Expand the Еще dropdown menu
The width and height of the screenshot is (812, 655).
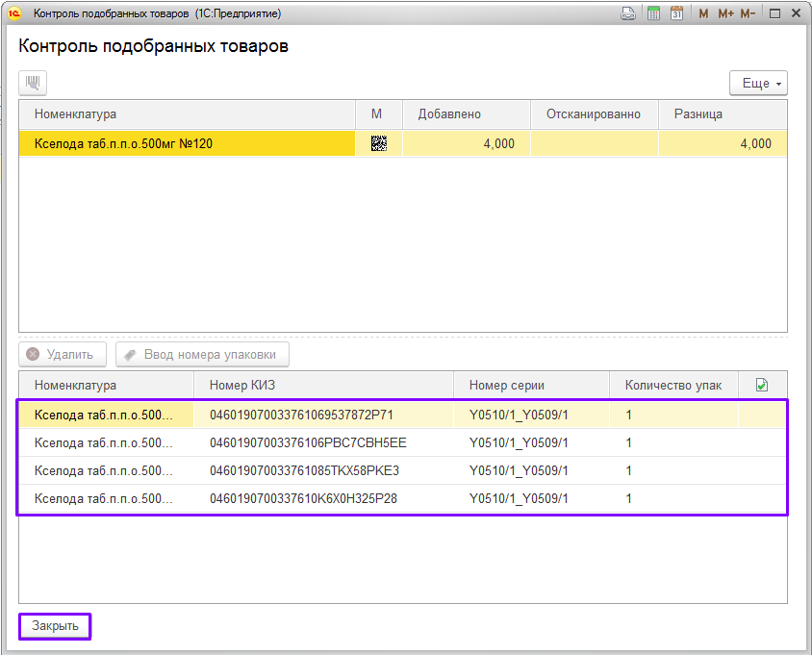point(758,84)
